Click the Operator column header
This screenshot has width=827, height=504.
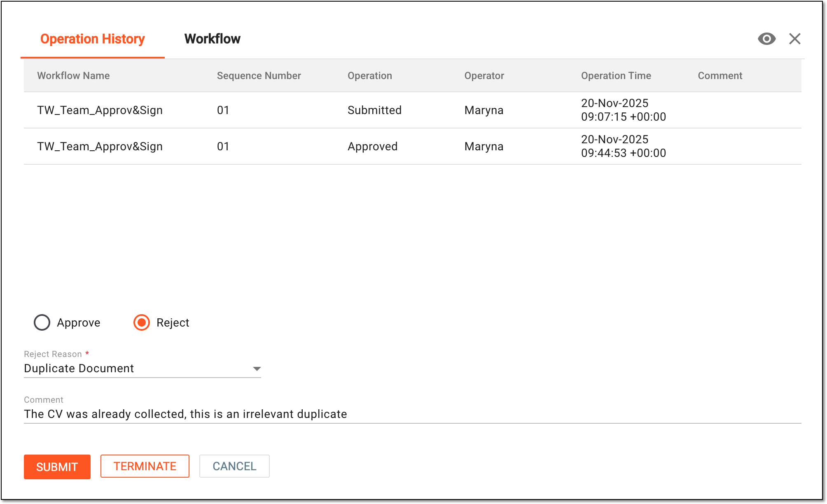(x=484, y=76)
